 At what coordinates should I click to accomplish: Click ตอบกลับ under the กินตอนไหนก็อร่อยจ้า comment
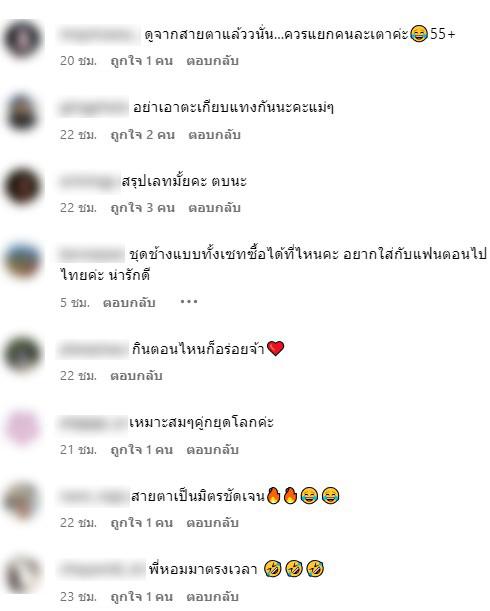point(136,376)
